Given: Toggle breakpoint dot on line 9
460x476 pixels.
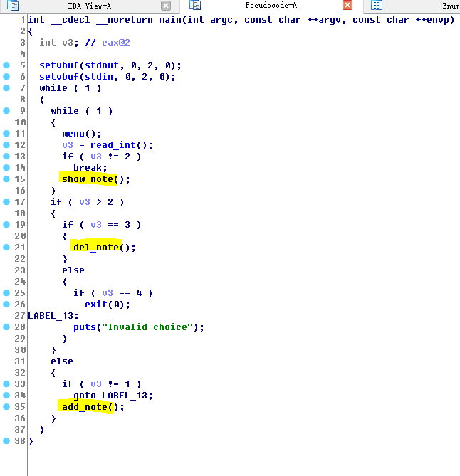Looking at the screenshot, I should point(6,111).
